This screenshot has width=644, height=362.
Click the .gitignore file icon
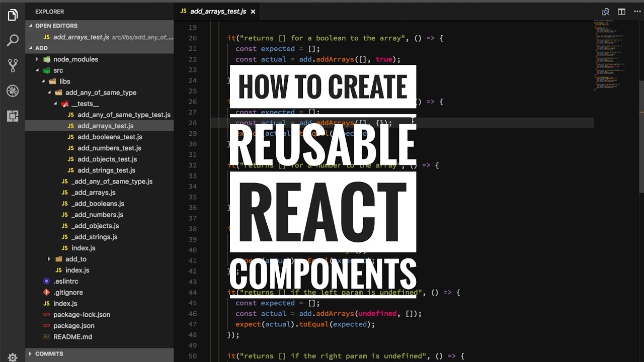(x=47, y=292)
